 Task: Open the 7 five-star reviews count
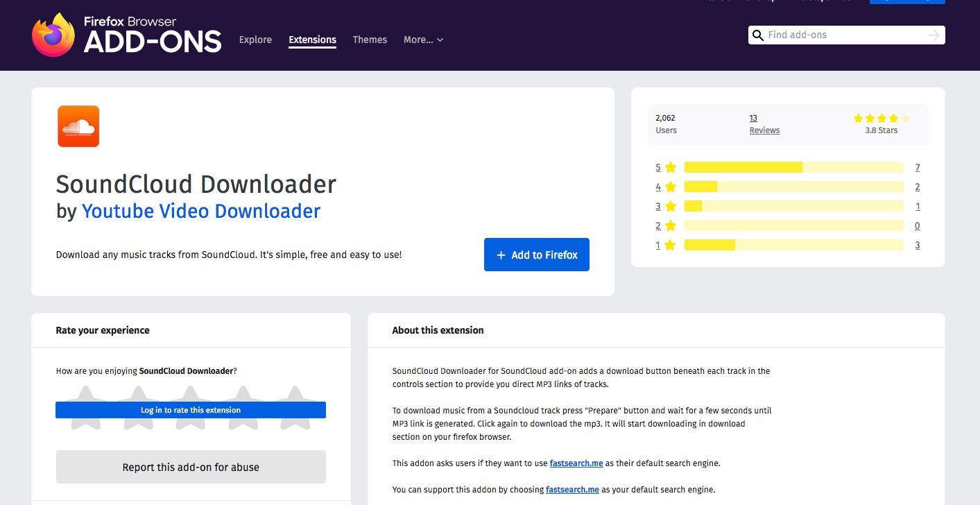click(x=918, y=167)
